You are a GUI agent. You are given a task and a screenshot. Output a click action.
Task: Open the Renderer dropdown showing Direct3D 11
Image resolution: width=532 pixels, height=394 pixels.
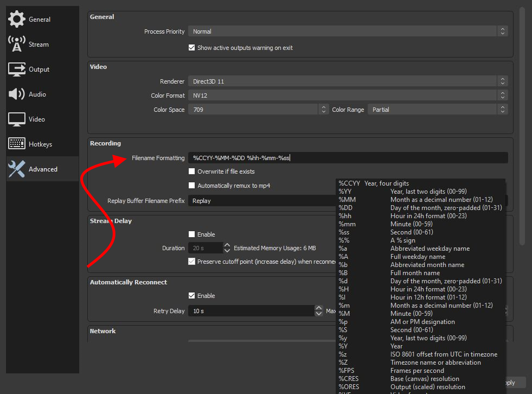[348, 81]
